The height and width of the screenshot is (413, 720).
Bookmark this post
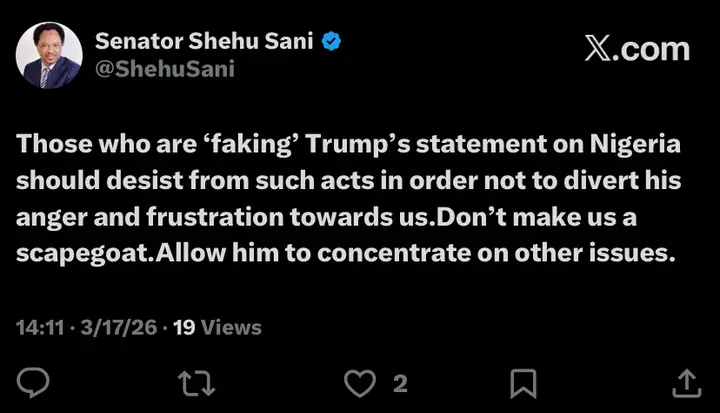523,382
